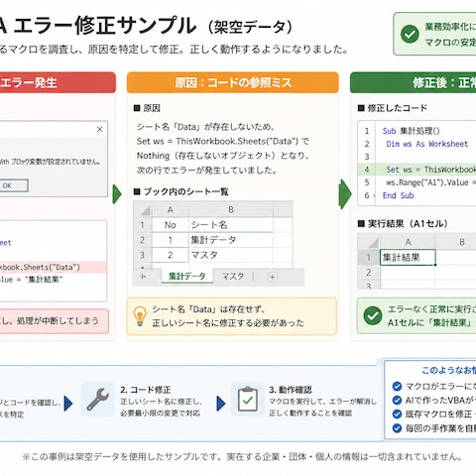Click the clipboard check icon for 動作確認
Screen dimensions: 476x476
coord(248,399)
